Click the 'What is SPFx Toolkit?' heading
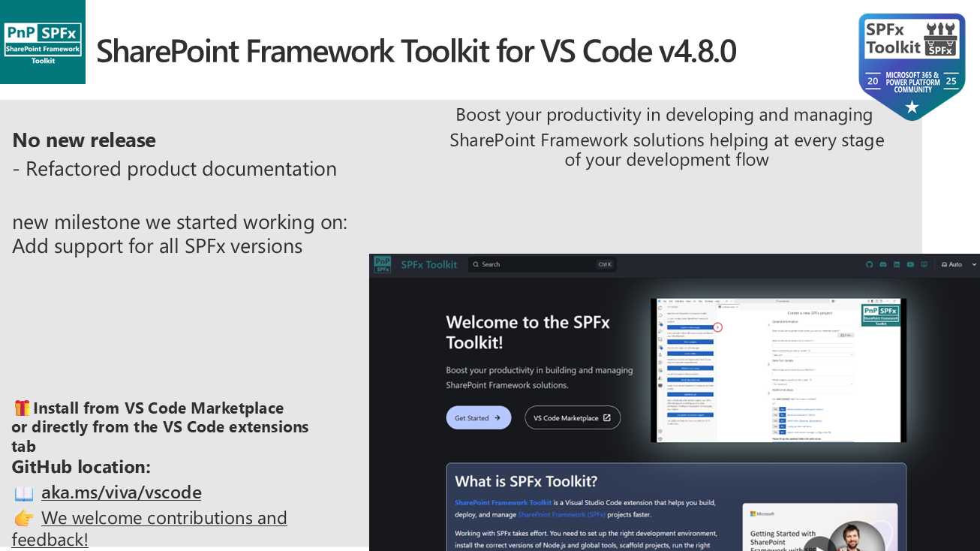The width and height of the screenshot is (980, 551). pos(526,481)
